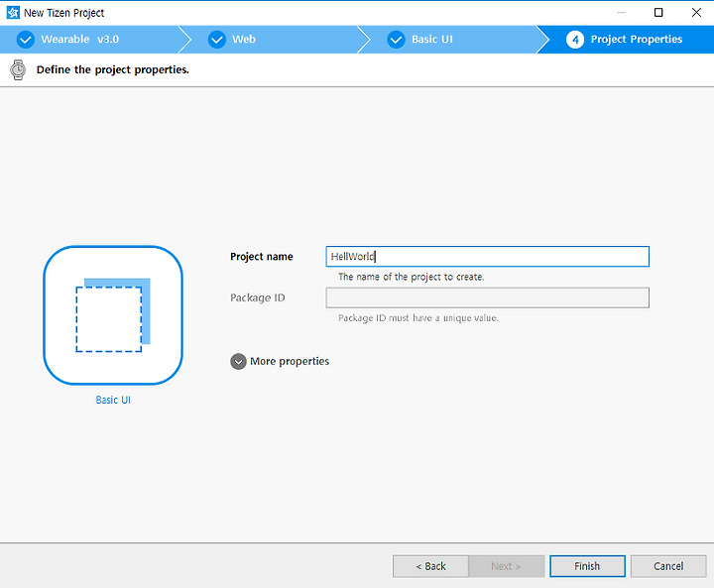
Task: Maximize the New Tizen Project window
Action: 658,13
